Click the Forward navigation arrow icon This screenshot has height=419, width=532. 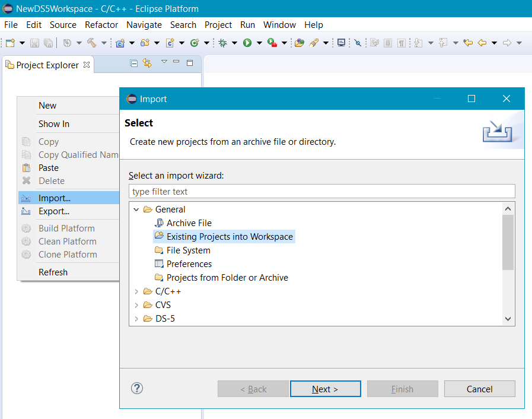point(507,43)
